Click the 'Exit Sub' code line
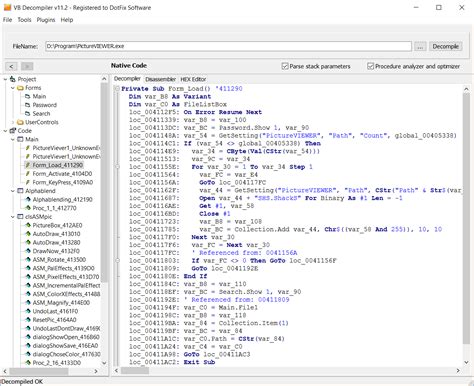Viewport: 474px width, 386px height. coord(199,362)
